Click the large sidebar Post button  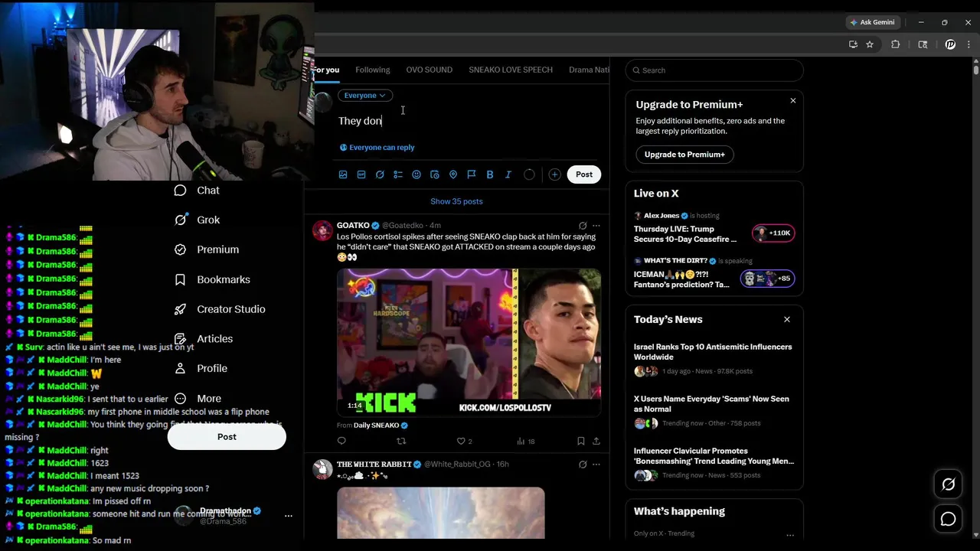pyautogui.click(x=227, y=437)
